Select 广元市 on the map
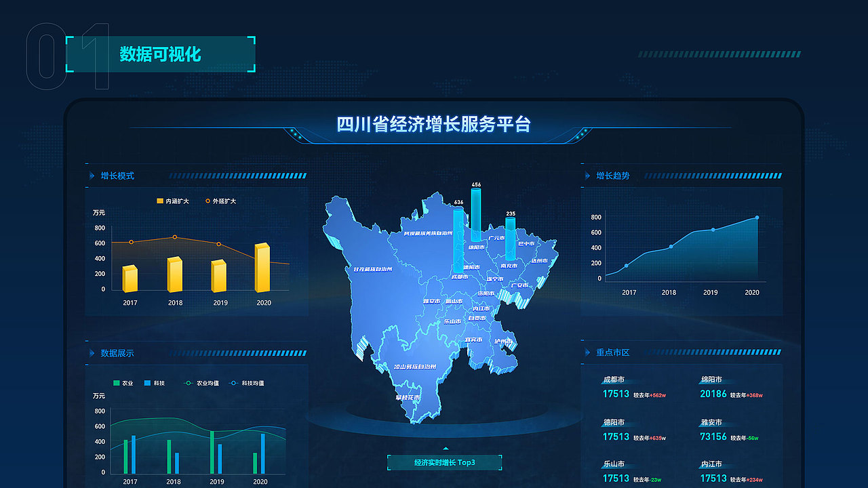 496,238
